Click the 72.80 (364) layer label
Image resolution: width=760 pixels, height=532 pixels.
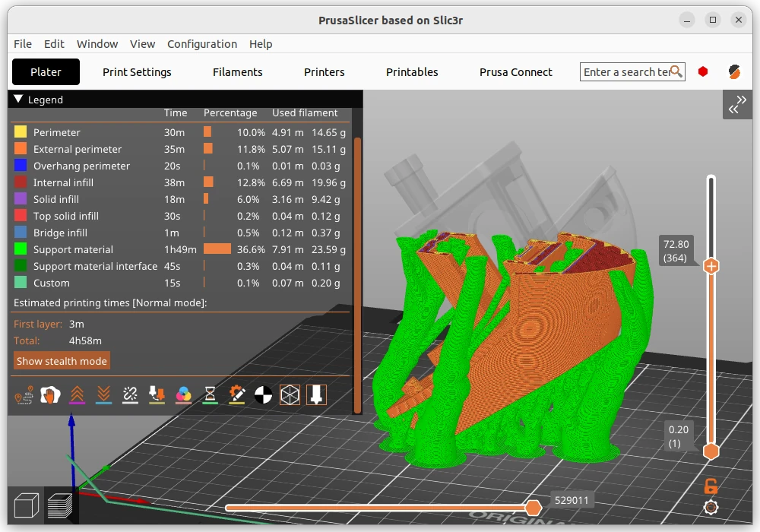click(x=676, y=251)
